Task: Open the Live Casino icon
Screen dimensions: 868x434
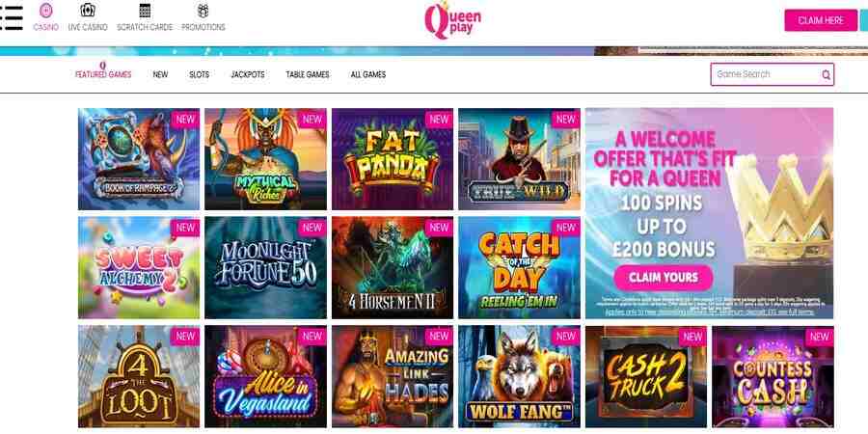Action: (88, 10)
